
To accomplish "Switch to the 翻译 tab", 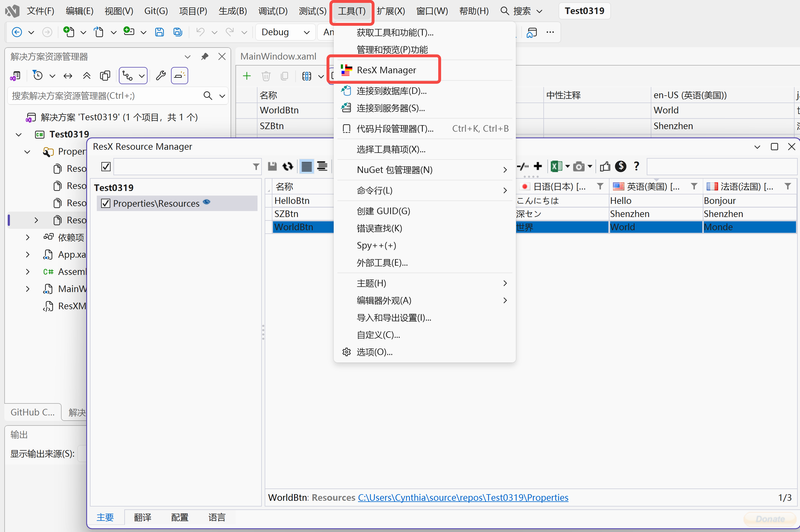I will point(143,517).
